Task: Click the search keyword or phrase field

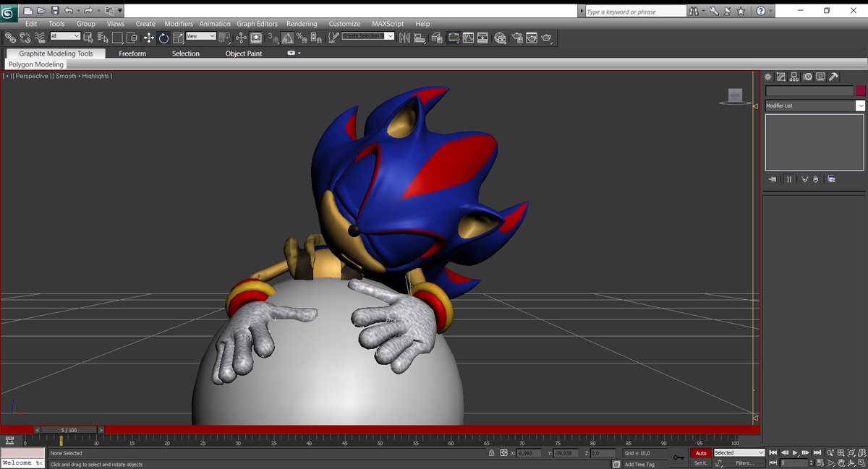Action: coord(634,12)
